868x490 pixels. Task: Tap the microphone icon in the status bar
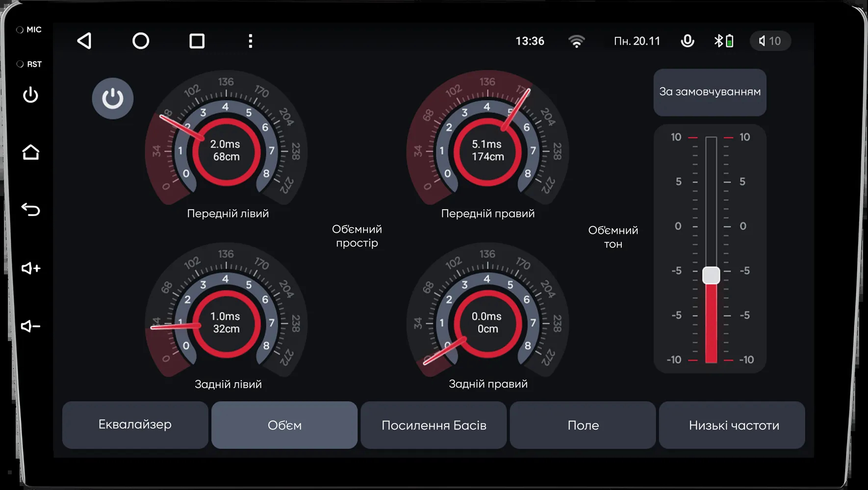click(688, 41)
